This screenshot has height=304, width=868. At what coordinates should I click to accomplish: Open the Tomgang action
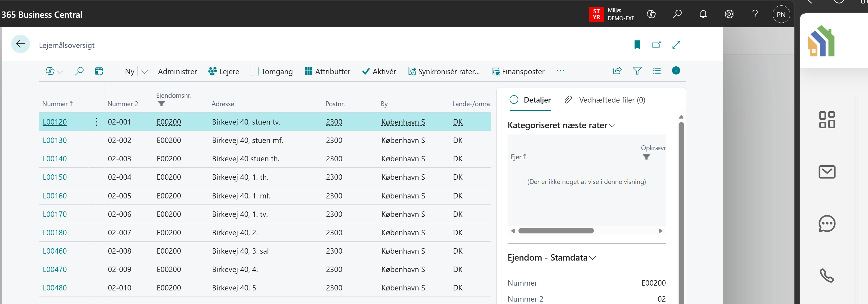[271, 71]
